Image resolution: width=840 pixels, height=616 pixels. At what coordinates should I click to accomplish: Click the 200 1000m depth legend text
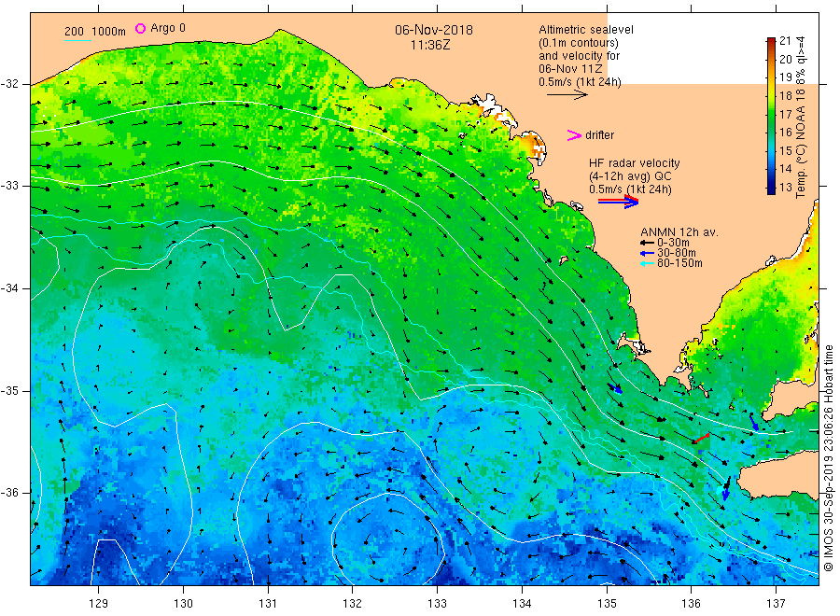pos(95,31)
